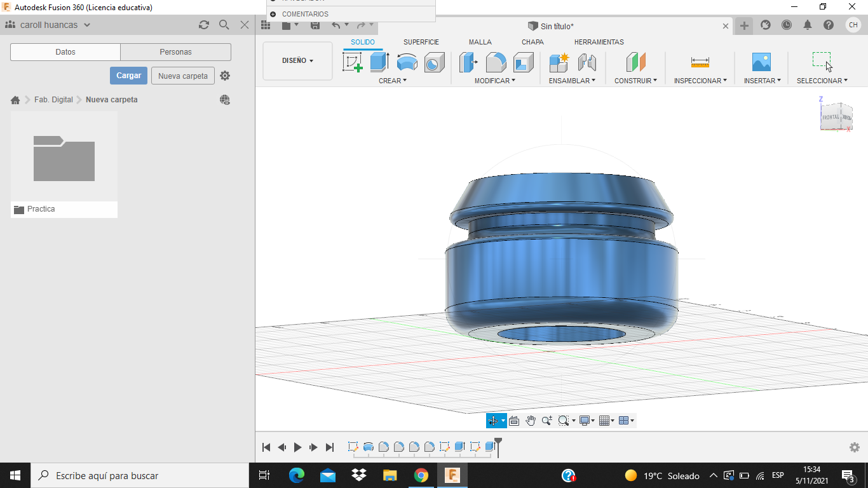Activate the Pan hand tool
868x488 pixels.
(x=530, y=421)
